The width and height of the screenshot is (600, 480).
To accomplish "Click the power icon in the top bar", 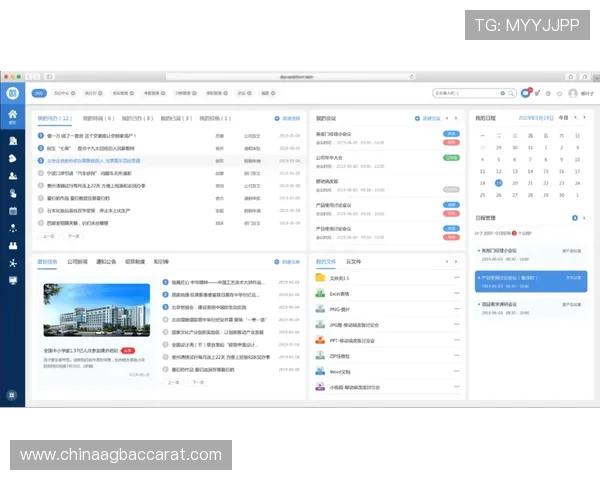I will pos(560,93).
